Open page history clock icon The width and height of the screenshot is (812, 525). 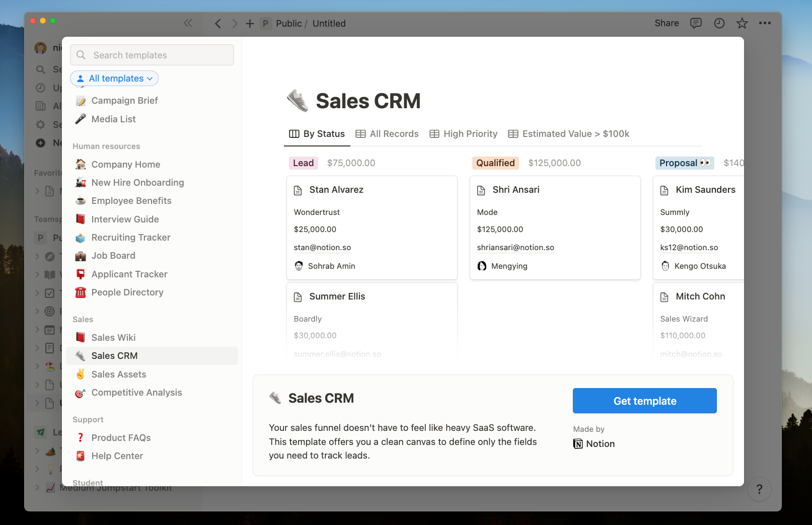(x=719, y=23)
